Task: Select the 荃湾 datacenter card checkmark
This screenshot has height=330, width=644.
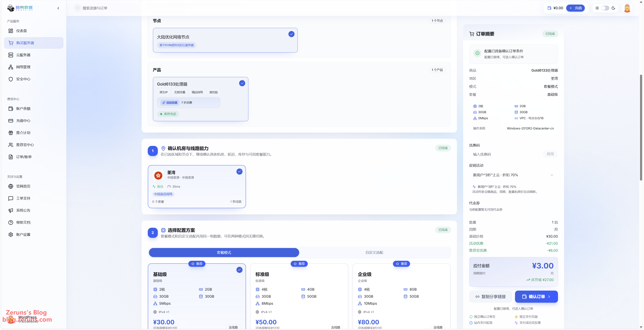Action: (239, 172)
